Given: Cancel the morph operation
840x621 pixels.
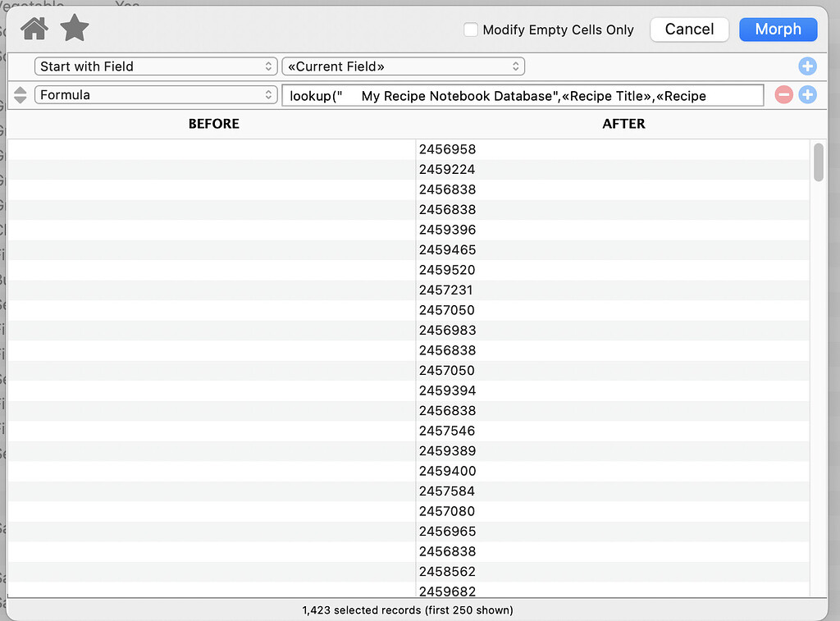Looking at the screenshot, I should [x=689, y=29].
